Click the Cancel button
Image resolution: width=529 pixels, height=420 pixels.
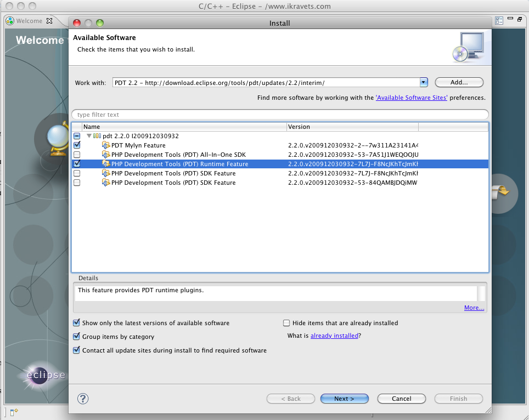(x=402, y=399)
